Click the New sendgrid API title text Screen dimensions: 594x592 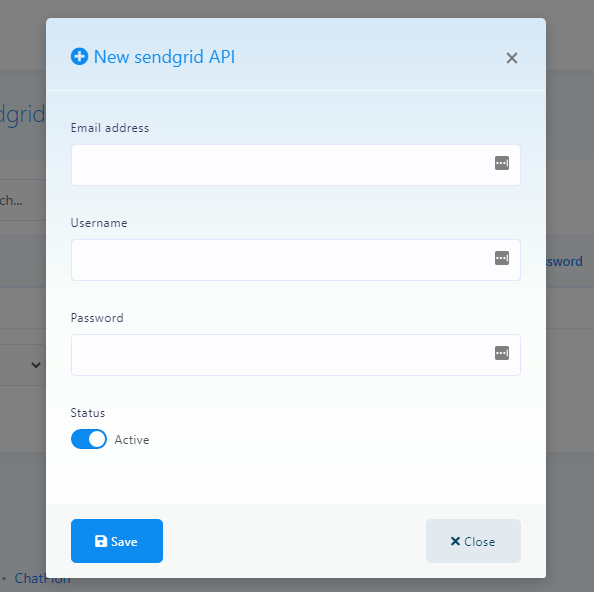click(x=164, y=57)
